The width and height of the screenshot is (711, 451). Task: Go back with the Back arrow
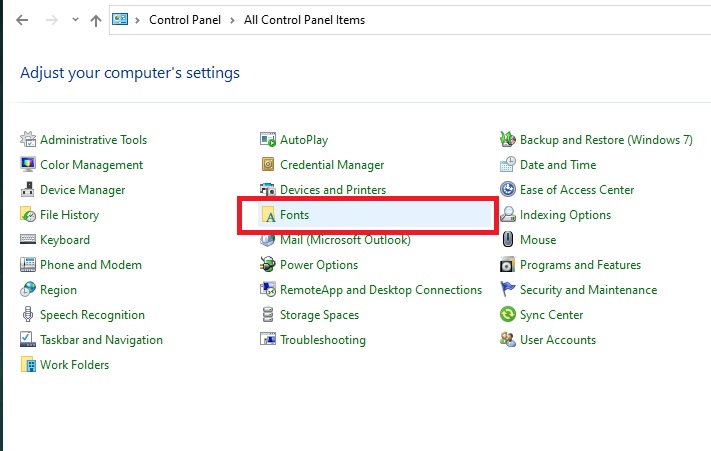tap(22, 20)
